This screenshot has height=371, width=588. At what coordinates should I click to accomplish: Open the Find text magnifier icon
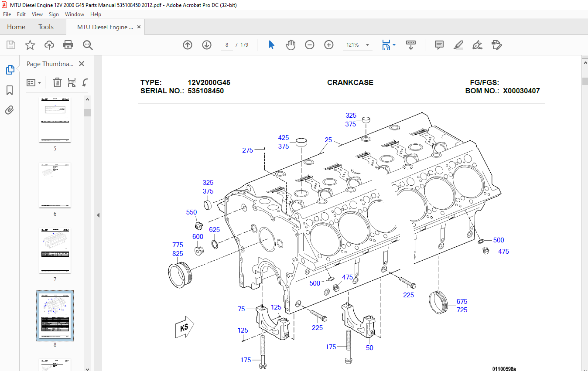point(88,44)
